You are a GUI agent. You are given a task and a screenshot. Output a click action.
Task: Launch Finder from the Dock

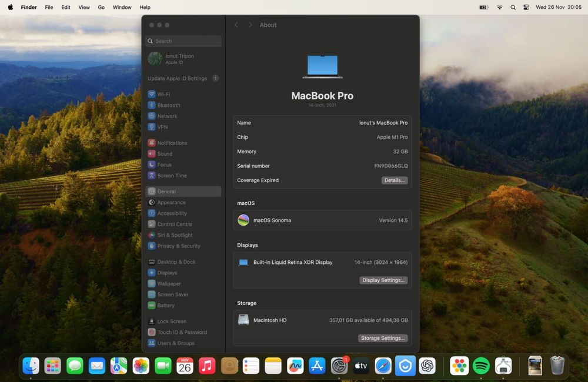click(x=31, y=366)
